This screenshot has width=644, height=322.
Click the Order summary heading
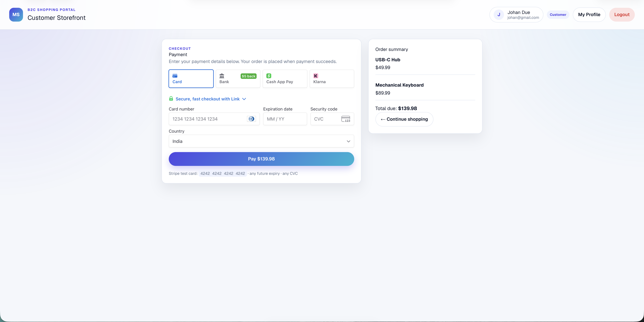coord(391,49)
